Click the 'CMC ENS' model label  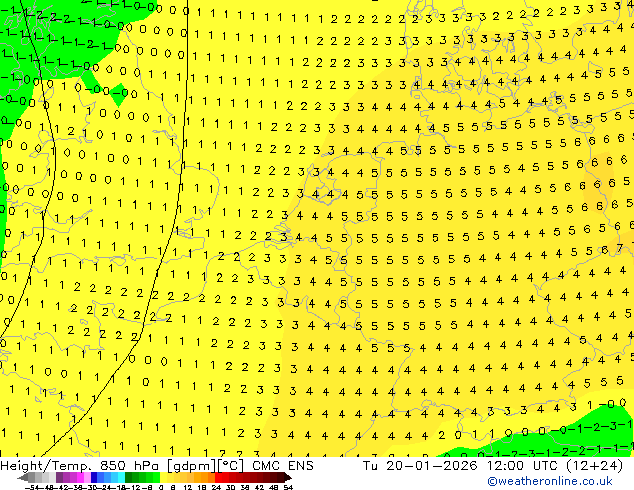point(283,466)
